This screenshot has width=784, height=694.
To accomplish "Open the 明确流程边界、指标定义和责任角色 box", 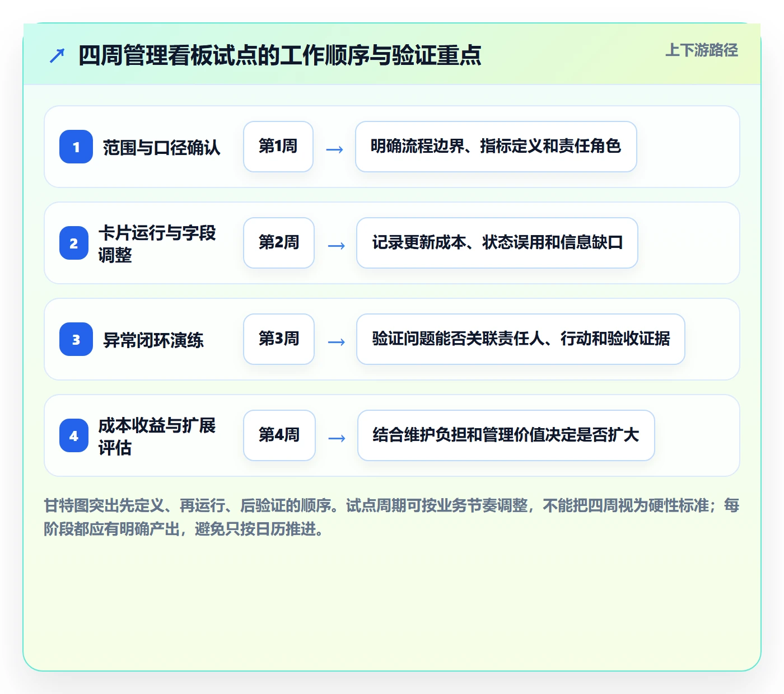I will point(496,147).
